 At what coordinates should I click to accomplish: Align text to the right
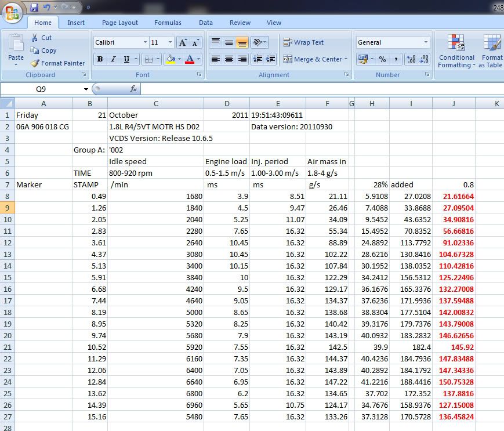pos(242,59)
